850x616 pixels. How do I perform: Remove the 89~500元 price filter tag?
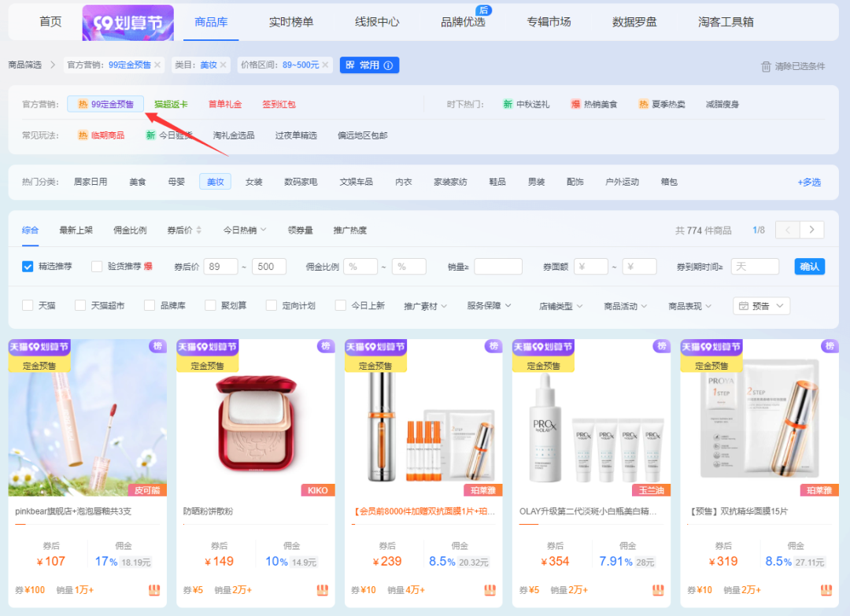[x=325, y=65]
